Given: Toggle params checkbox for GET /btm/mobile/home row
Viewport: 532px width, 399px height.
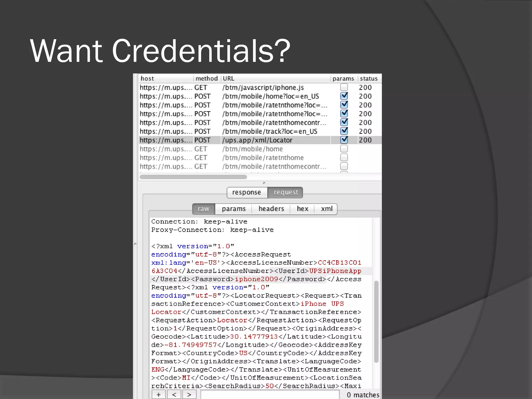Looking at the screenshot, I should pos(344,149).
